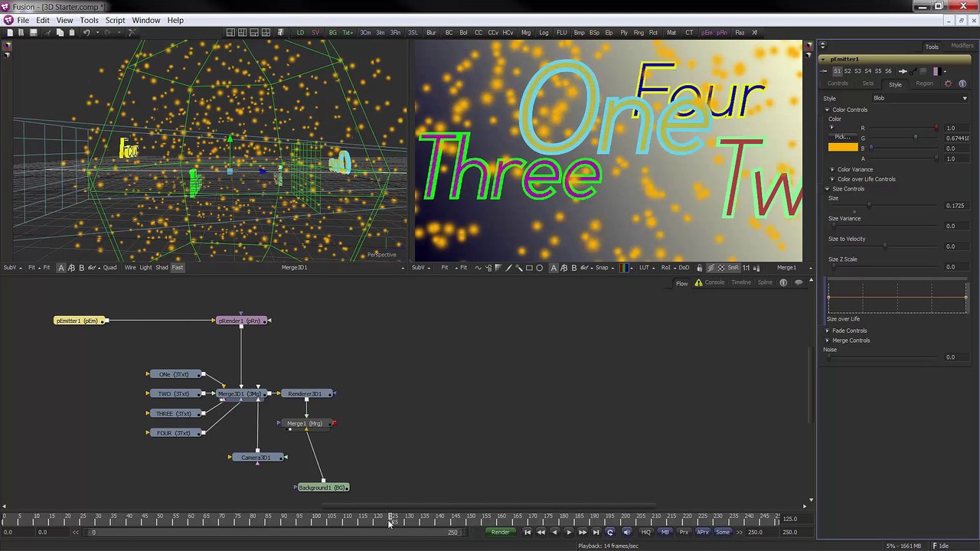
Task: Add Color Corrector tool CC
Action: click(479, 32)
